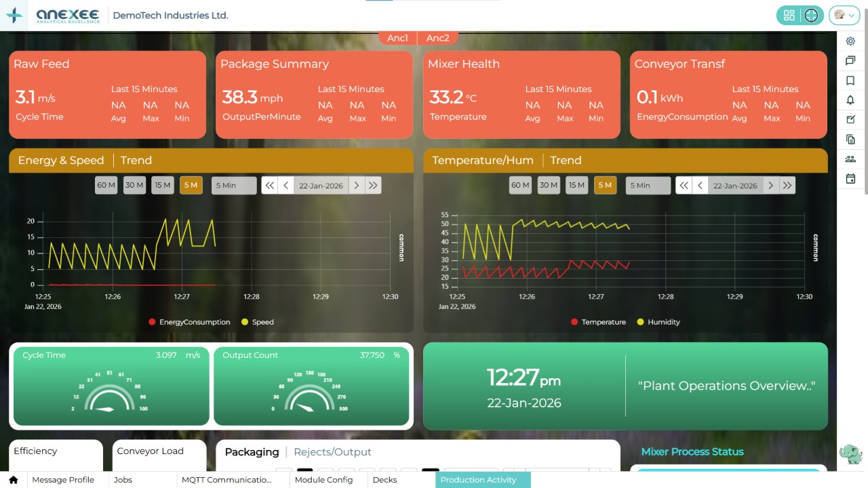This screenshot has width=868, height=488.
Task: Select the 15 M interval on Energy & Speed chart
Action: [162, 184]
